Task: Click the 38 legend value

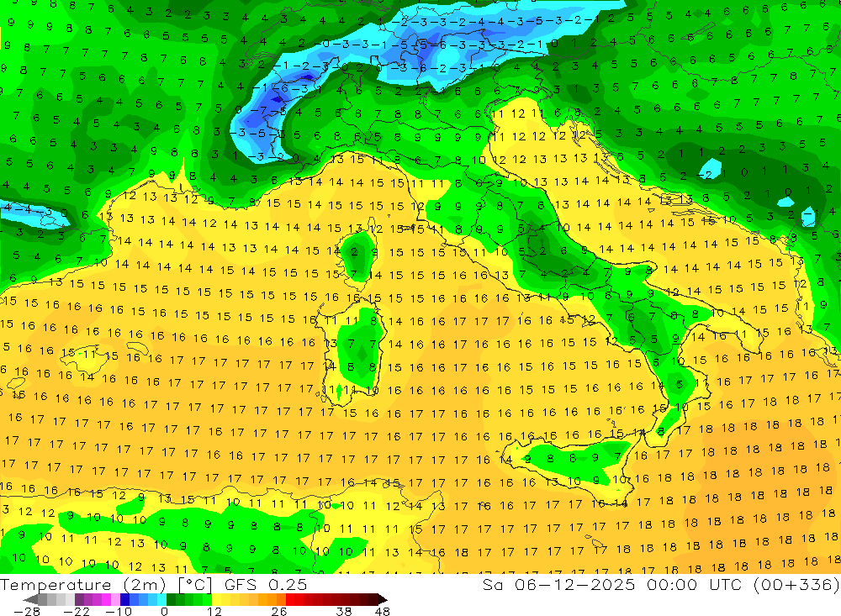Action: coord(344,611)
